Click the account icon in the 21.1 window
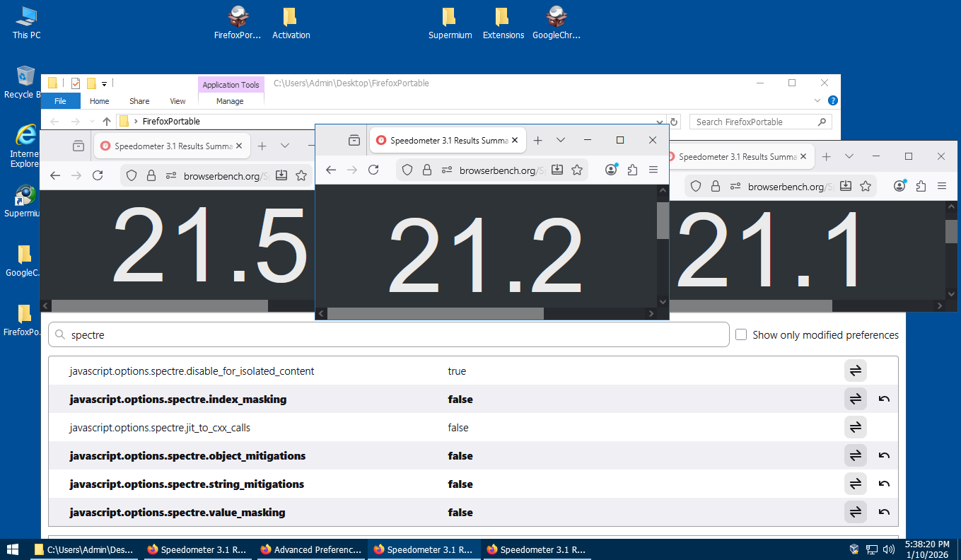 [899, 186]
